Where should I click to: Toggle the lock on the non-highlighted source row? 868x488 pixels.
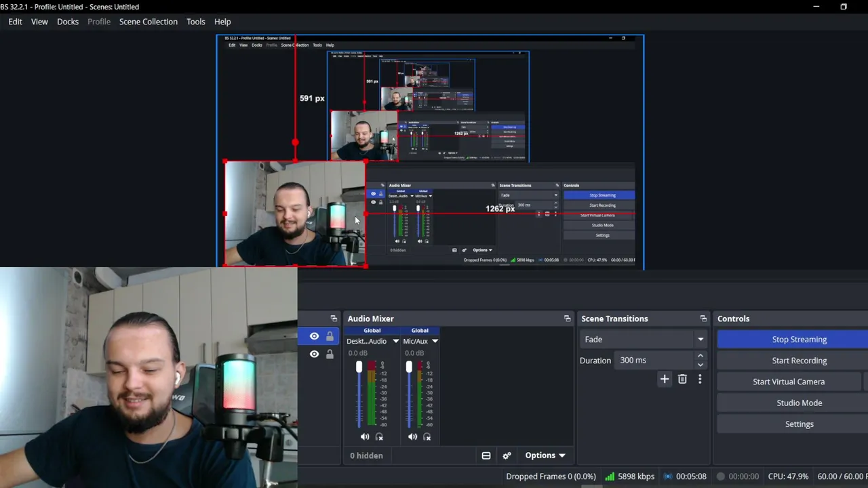330,354
